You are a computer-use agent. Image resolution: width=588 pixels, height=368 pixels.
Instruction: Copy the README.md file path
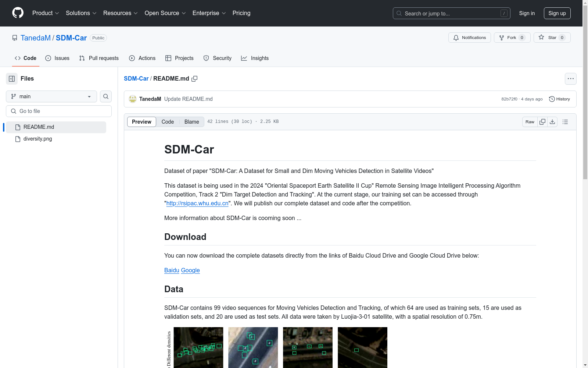pyautogui.click(x=194, y=79)
